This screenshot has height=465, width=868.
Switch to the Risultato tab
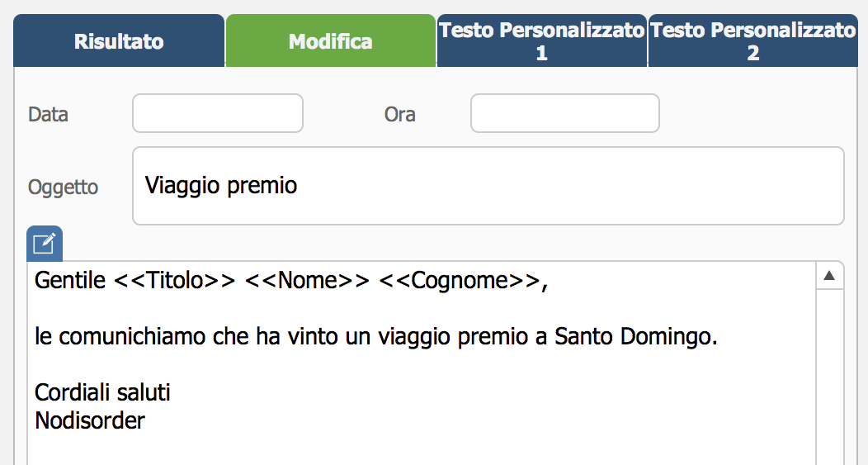point(119,41)
